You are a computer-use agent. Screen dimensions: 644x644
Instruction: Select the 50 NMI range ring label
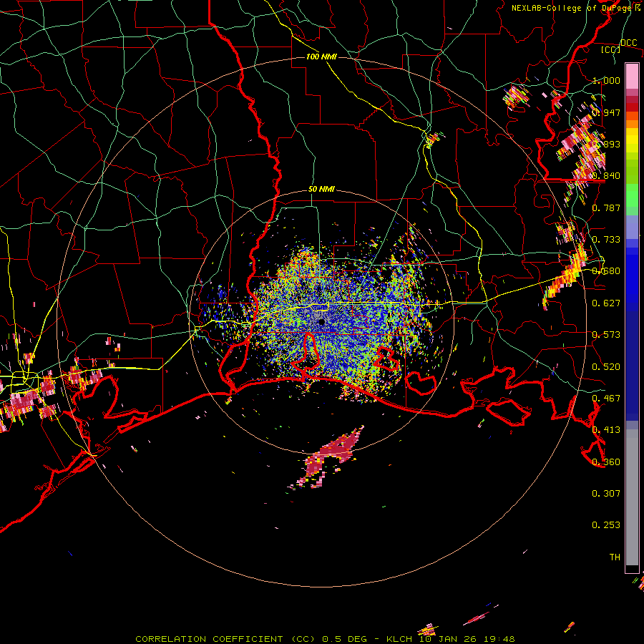pyautogui.click(x=321, y=190)
